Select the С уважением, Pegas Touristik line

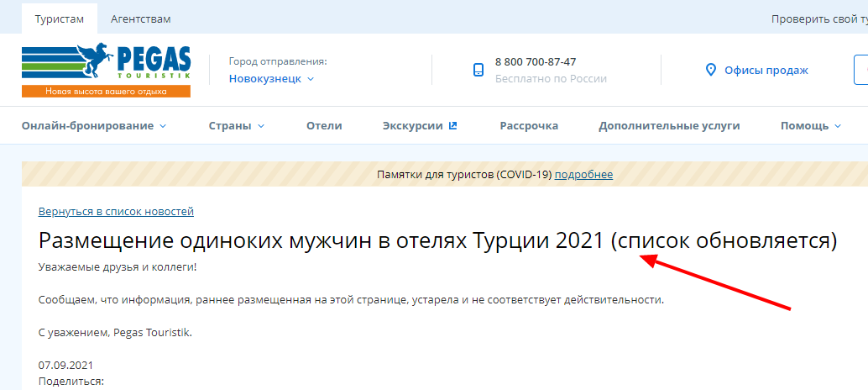115,333
